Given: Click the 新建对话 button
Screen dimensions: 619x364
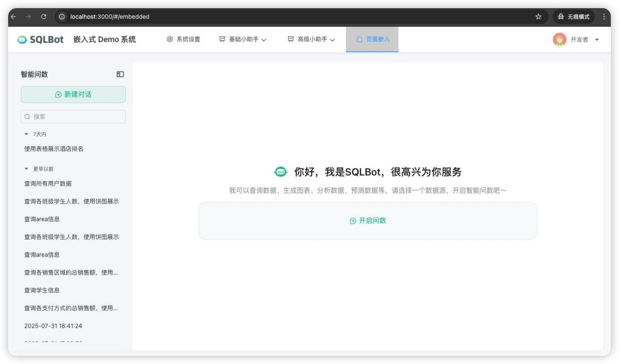Looking at the screenshot, I should click(x=73, y=95).
